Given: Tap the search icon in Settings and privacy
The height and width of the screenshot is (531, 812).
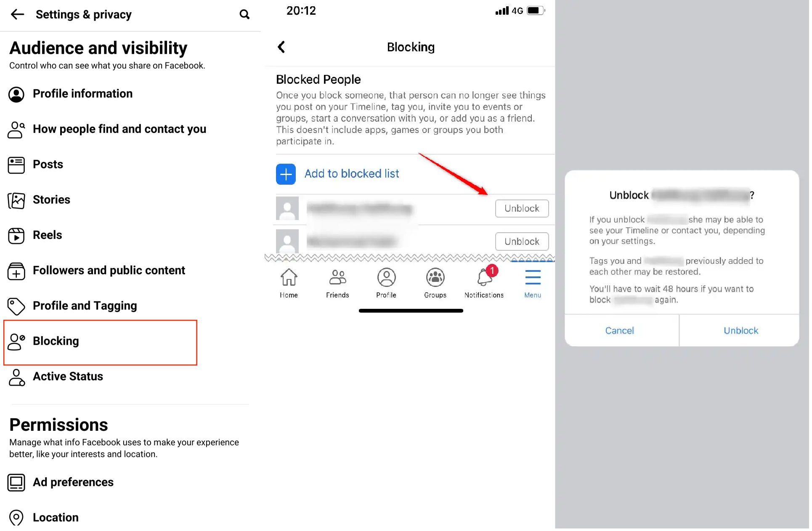Looking at the screenshot, I should coord(244,13).
